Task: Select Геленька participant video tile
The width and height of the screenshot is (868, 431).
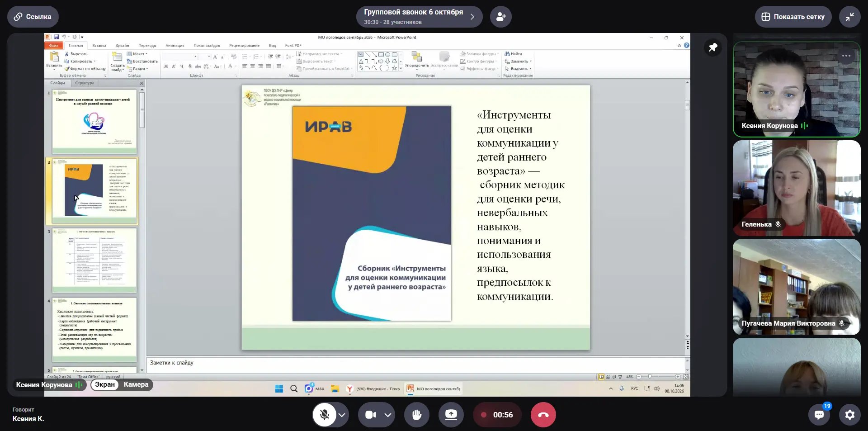Action: click(x=797, y=188)
